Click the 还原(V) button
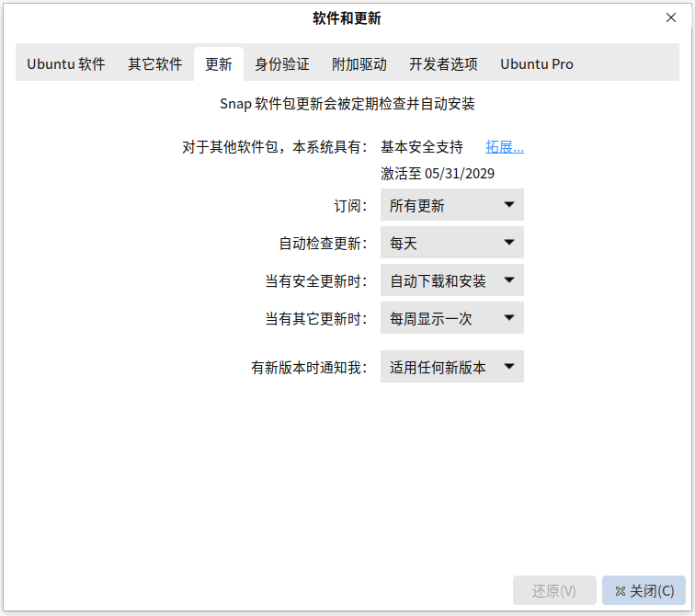This screenshot has width=695, height=616. tap(554, 590)
